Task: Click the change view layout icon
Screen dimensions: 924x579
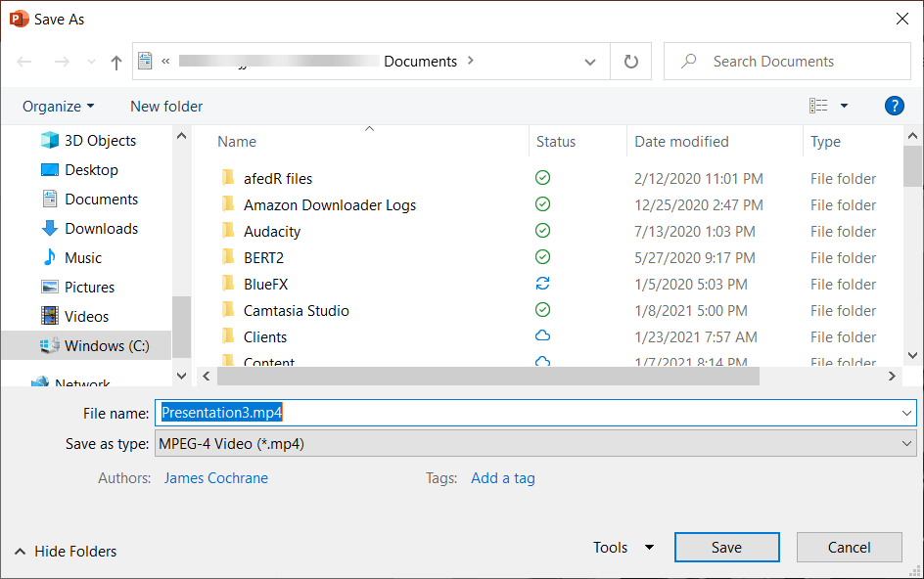Action: (818, 106)
